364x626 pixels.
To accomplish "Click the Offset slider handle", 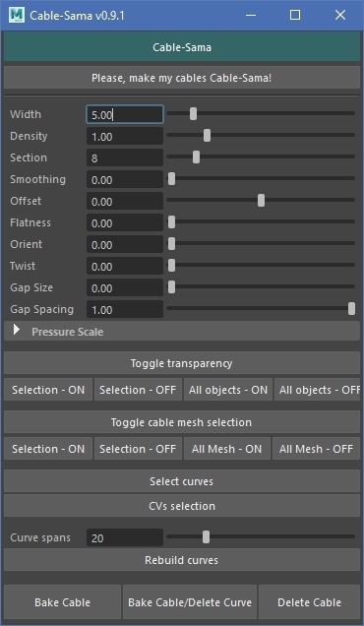I will coord(261,201).
